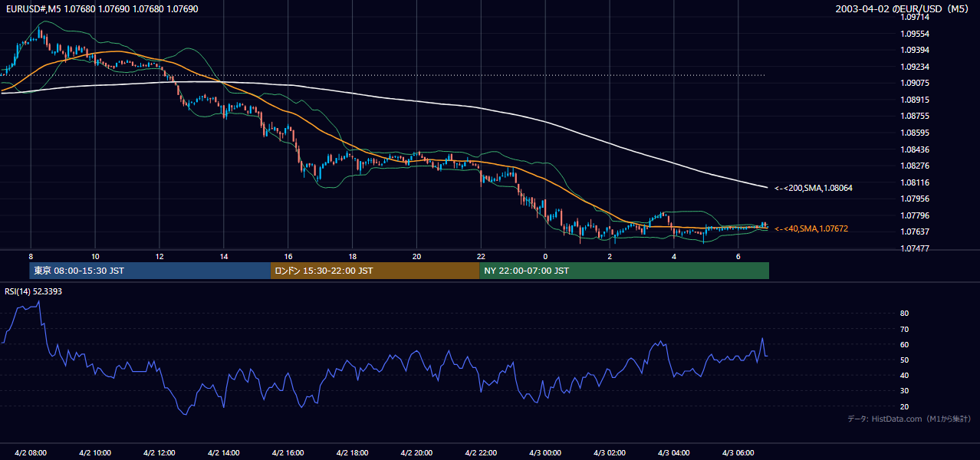Click price axis value 1.09234
This screenshot has height=460, width=980.
pyautogui.click(x=914, y=67)
